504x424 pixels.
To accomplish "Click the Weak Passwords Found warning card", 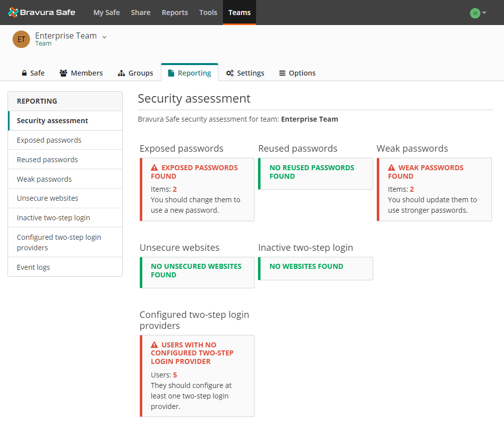I will point(434,189).
